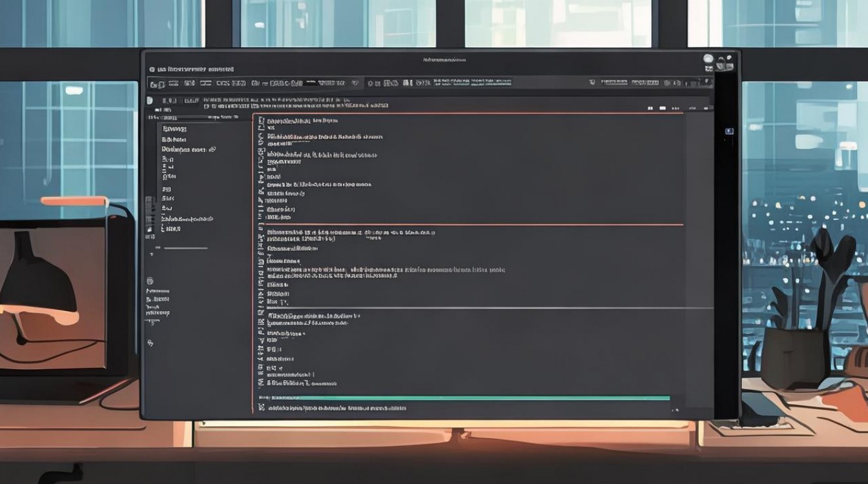Expand the top folder in the file tree
This screenshot has height=484, width=868.
pyautogui.click(x=173, y=128)
